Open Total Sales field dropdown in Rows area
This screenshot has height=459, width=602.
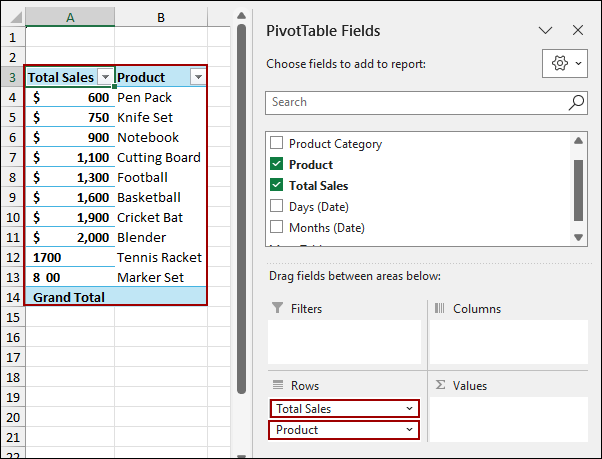pyautogui.click(x=409, y=408)
